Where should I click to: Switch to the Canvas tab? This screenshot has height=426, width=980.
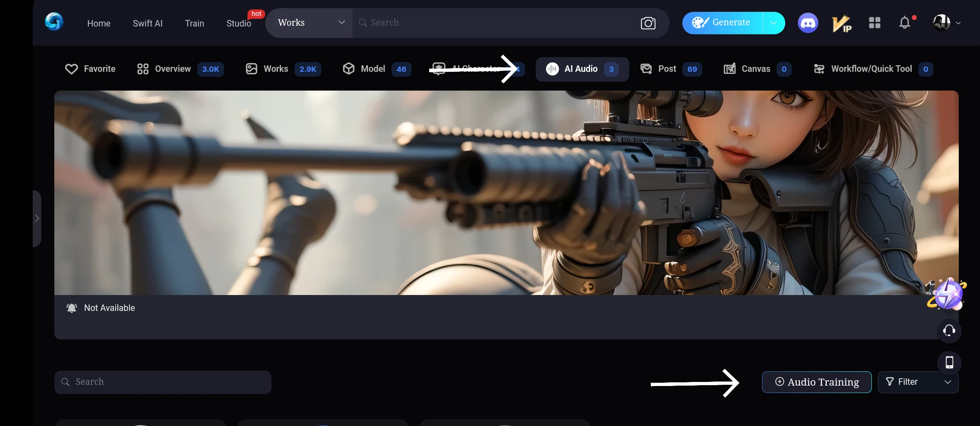[x=757, y=69]
